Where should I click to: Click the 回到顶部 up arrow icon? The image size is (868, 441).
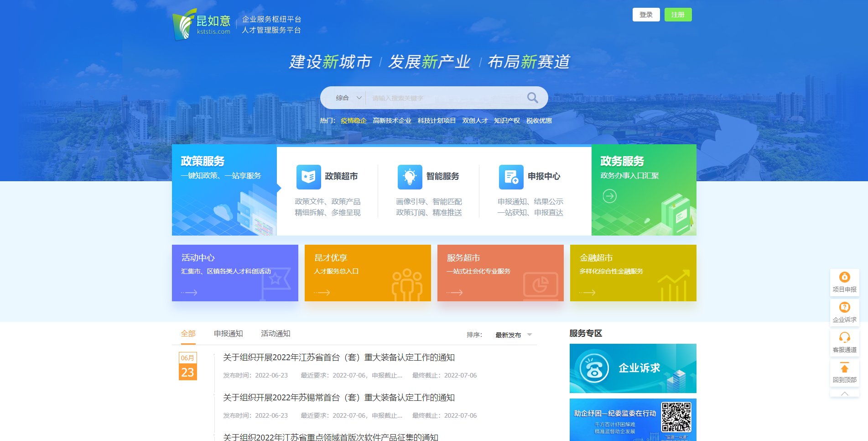[844, 368]
